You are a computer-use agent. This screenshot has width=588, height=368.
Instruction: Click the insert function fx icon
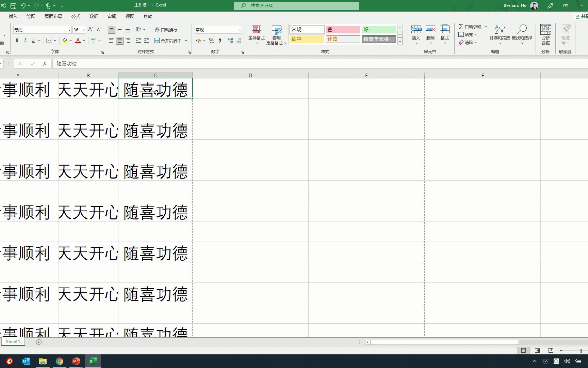[x=45, y=64]
